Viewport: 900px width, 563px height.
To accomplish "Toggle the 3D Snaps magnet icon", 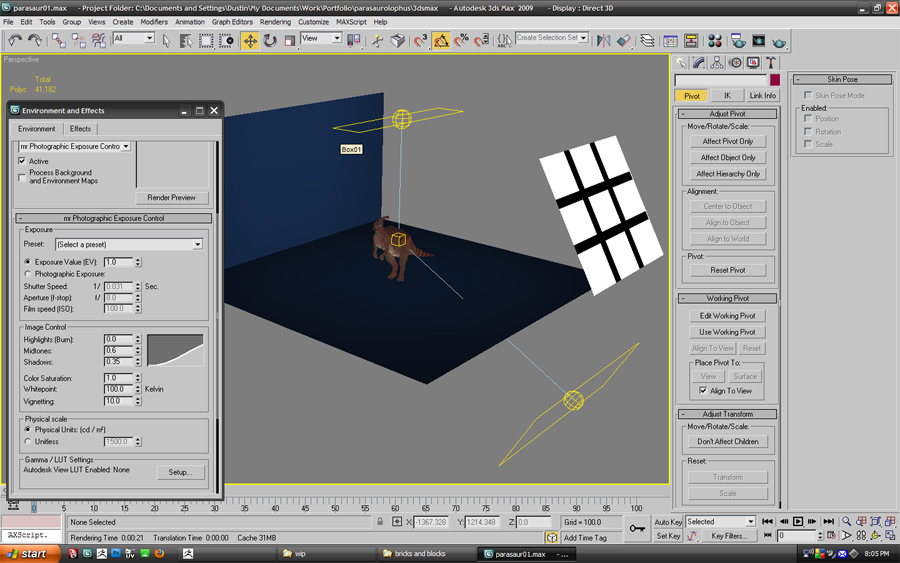I will pyautogui.click(x=421, y=40).
